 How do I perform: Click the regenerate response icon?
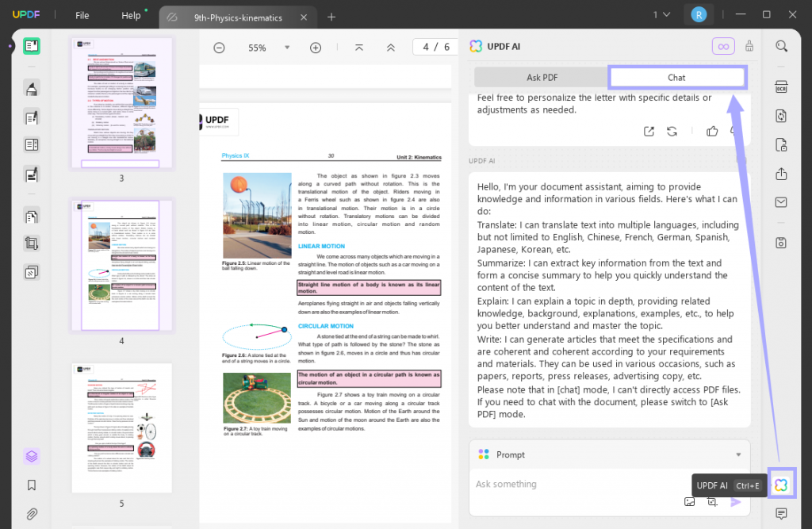click(x=672, y=132)
